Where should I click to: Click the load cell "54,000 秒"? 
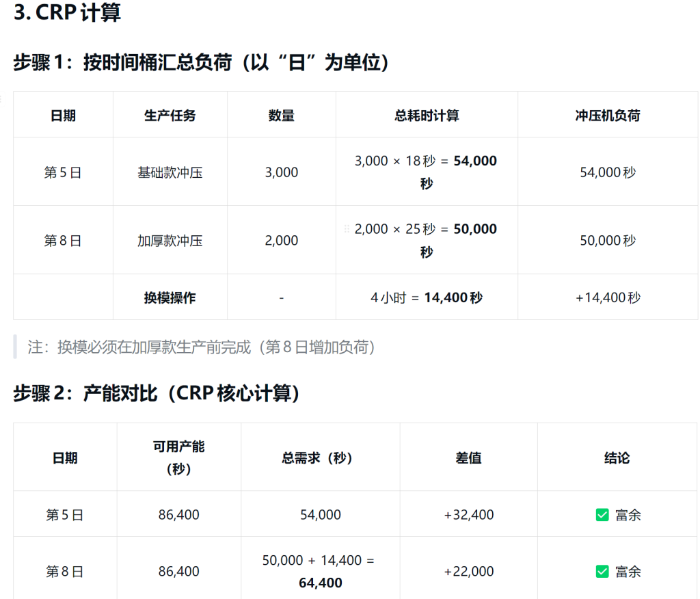(x=608, y=172)
